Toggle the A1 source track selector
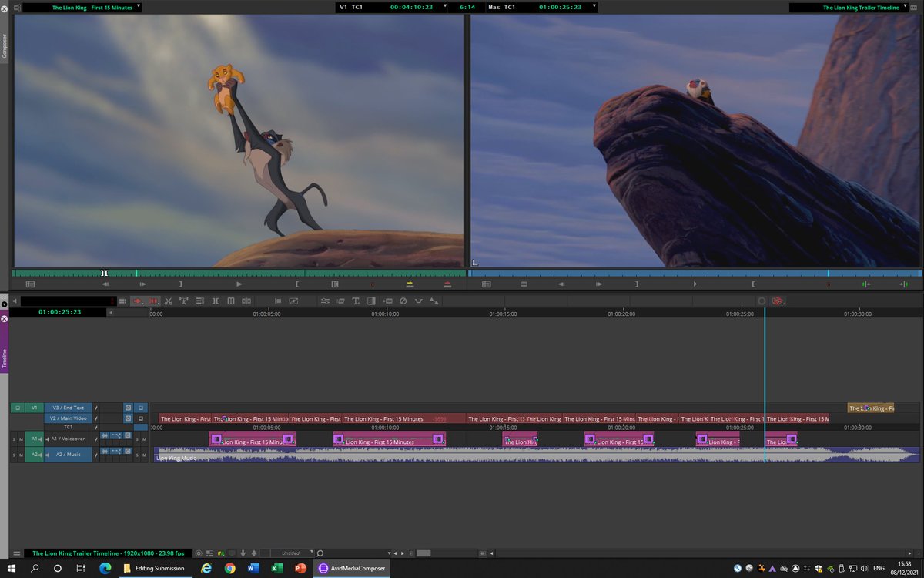The width and height of the screenshot is (924, 578). 34,439
